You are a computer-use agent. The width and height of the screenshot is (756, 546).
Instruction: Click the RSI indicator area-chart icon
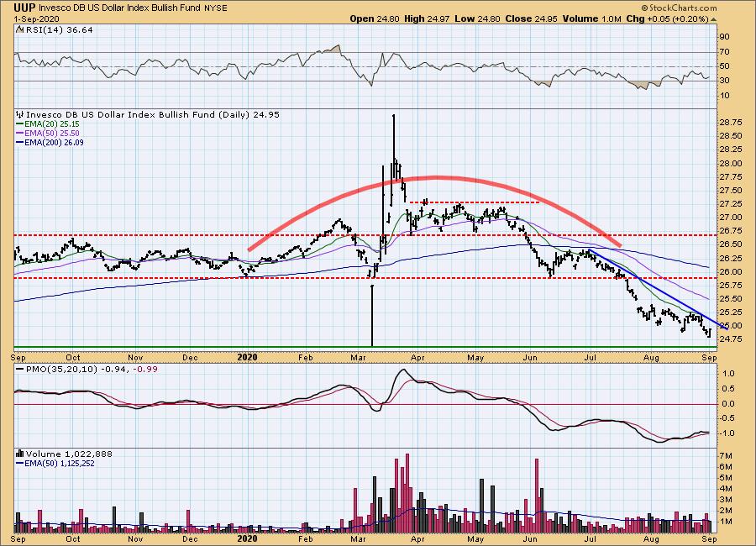pyautogui.click(x=19, y=29)
